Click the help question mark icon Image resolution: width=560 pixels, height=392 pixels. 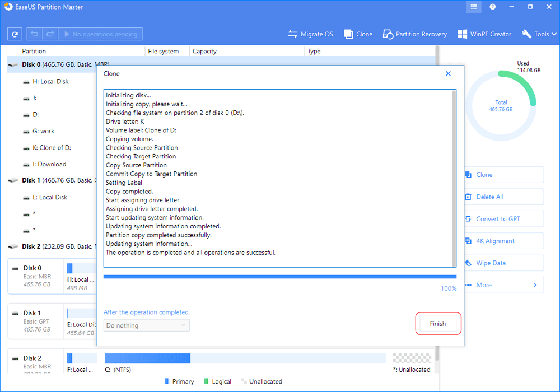[x=492, y=7]
